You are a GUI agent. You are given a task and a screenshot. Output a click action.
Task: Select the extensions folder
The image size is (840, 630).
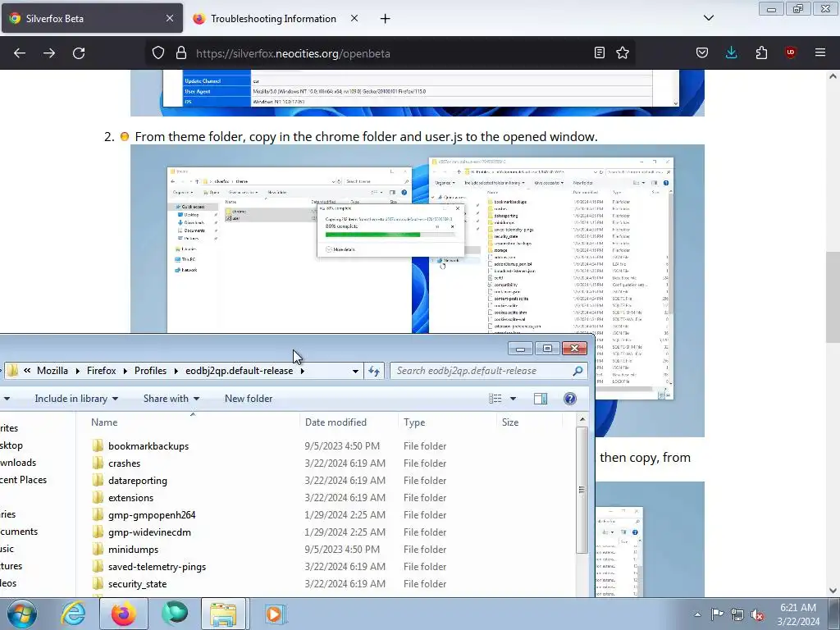click(x=130, y=498)
